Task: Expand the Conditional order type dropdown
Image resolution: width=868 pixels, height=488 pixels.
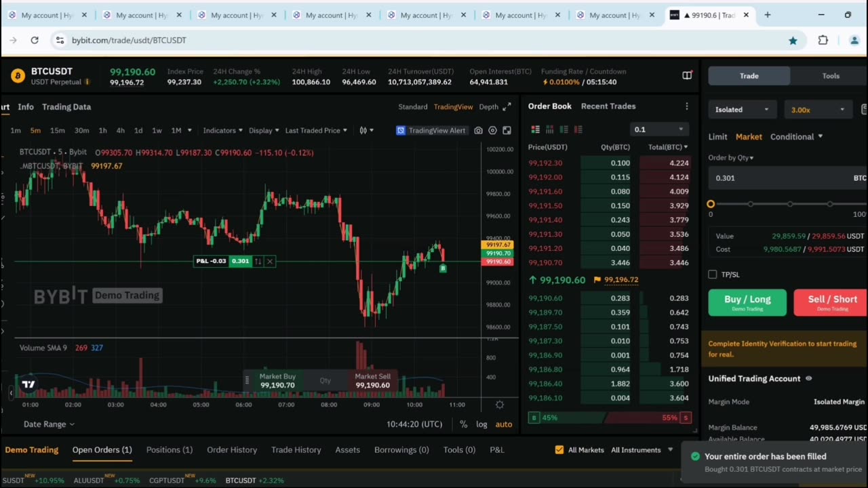Action: click(x=796, y=136)
